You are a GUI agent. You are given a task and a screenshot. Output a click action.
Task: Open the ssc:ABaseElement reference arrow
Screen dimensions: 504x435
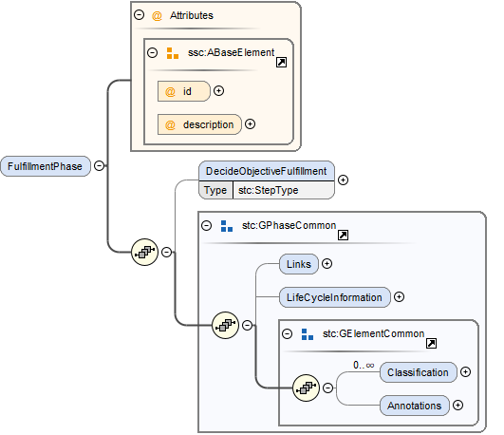281,62
